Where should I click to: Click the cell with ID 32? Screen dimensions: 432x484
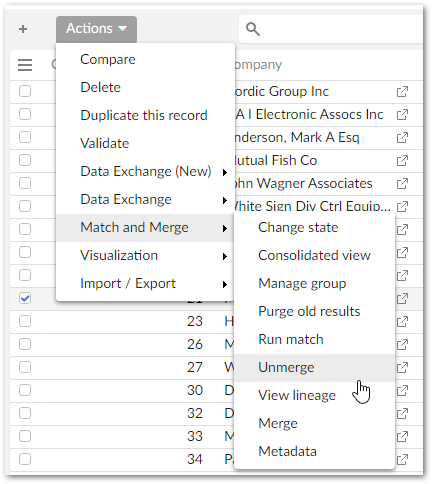(195, 413)
